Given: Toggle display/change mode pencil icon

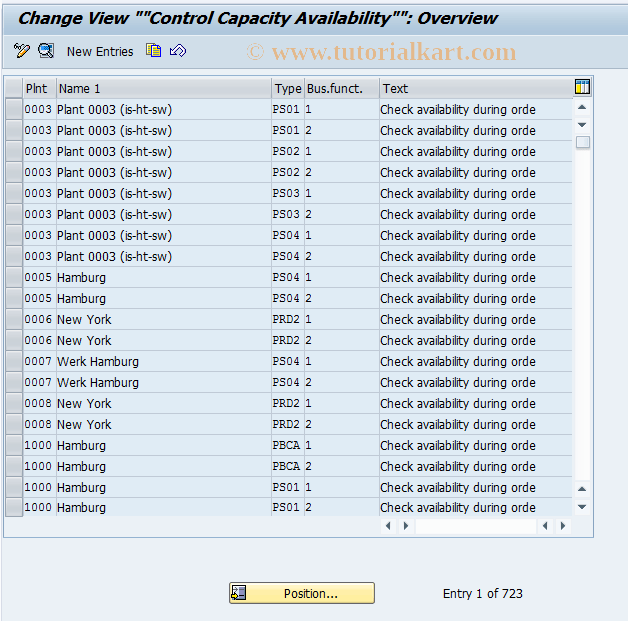Looking at the screenshot, I should 22,51.
